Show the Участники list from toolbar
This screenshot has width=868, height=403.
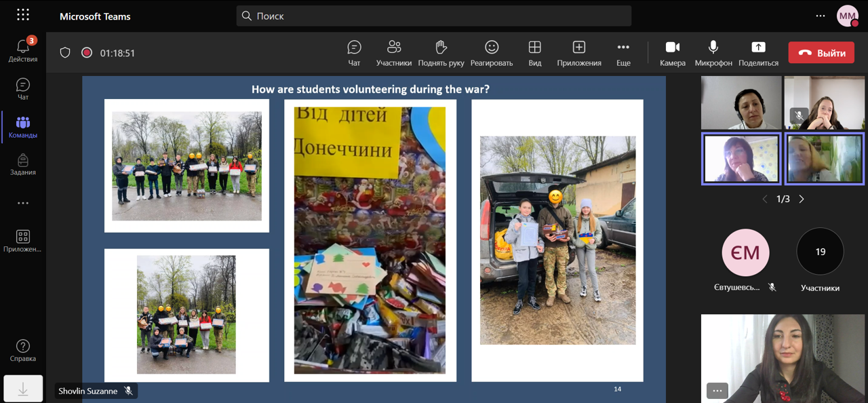tap(394, 53)
